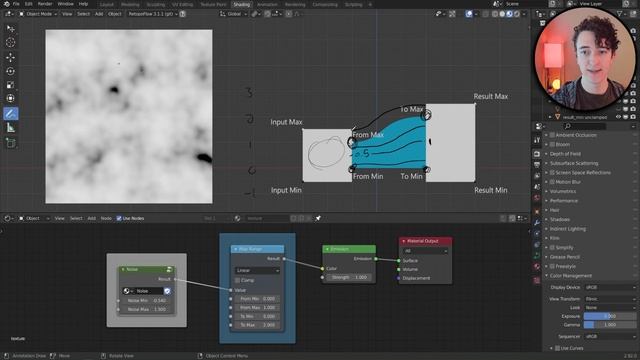
Task: Open 3D viewport editor type menu
Action: [9, 14]
